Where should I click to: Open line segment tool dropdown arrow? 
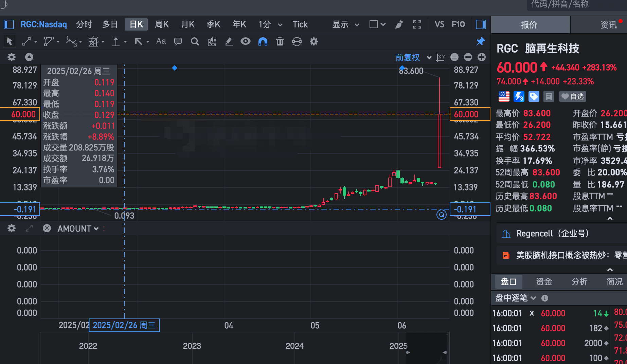click(35, 42)
